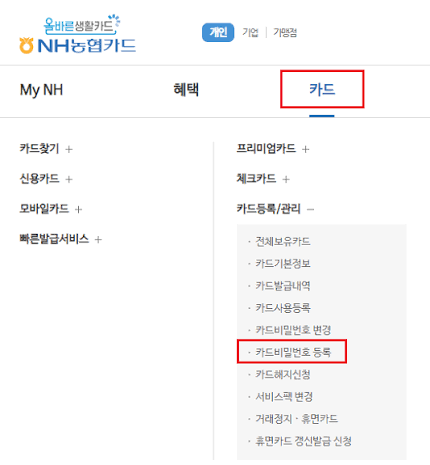Click the 신용카드 category label
Image resolution: width=430 pixels, height=465 pixels.
pyautogui.click(x=39, y=179)
